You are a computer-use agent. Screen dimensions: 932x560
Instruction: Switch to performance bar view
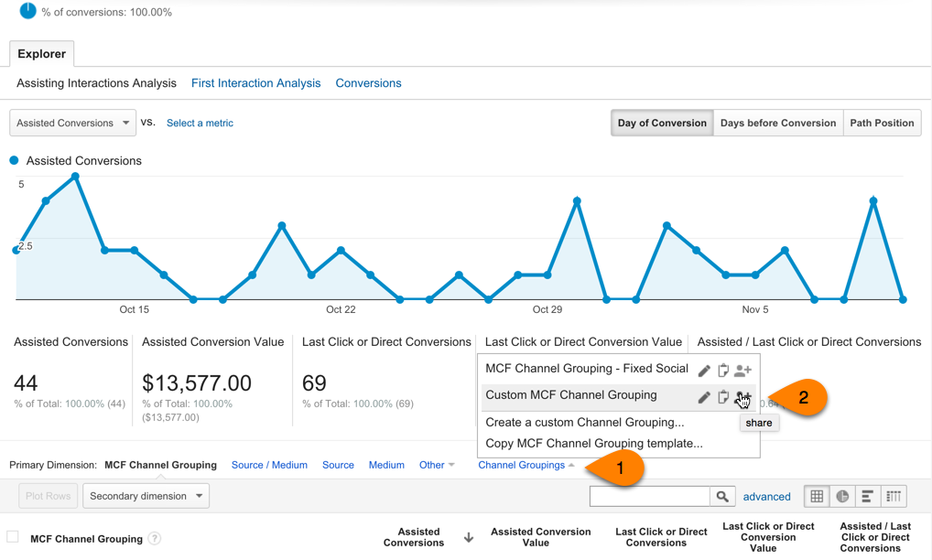tap(868, 496)
